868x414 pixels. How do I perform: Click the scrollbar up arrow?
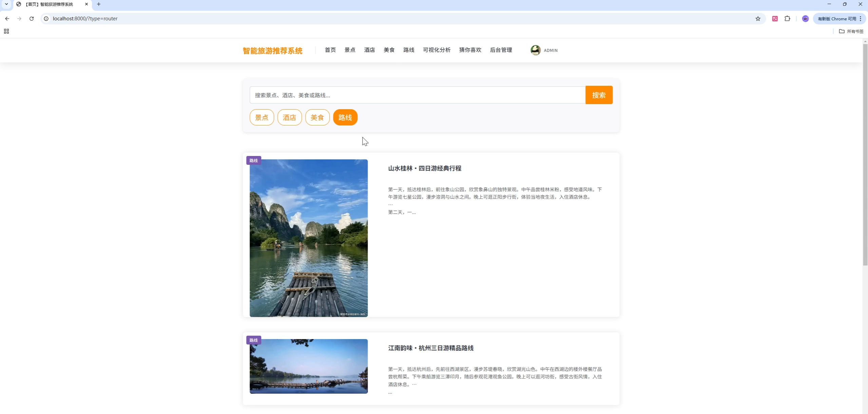tap(865, 41)
